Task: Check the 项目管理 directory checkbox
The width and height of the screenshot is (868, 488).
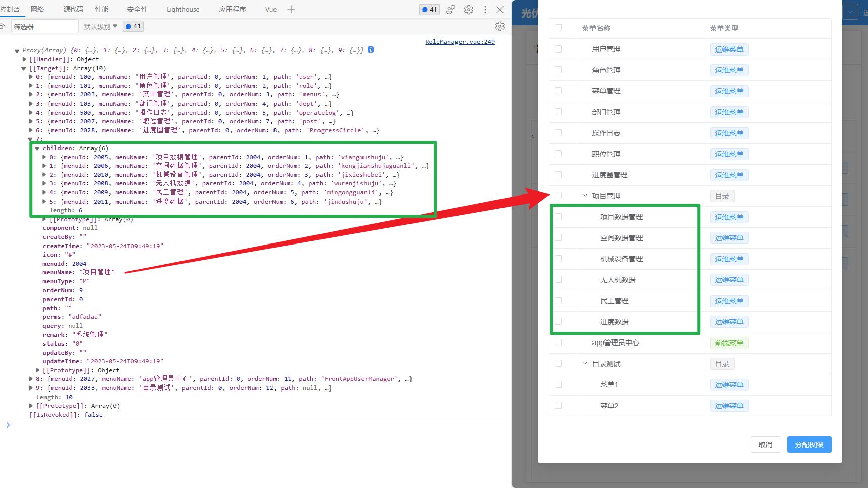Action: coord(558,196)
